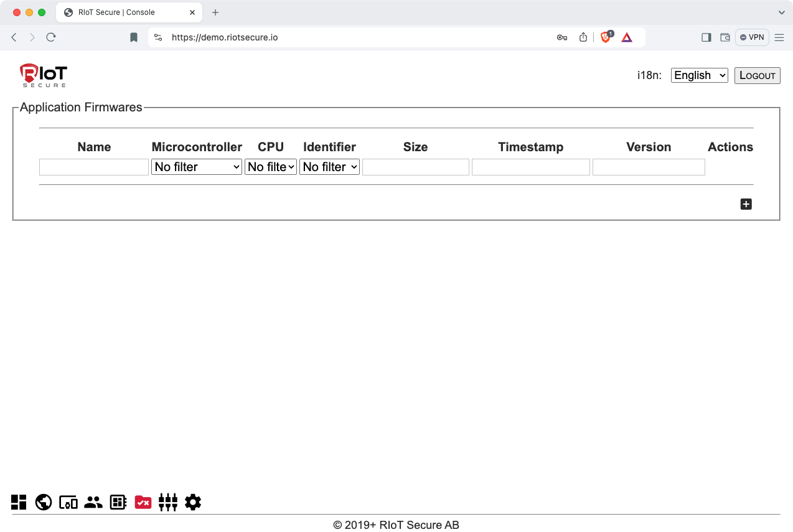Viewport: 793px width, 532px height.
Task: Toggle the Brave VPN button
Action: [752, 37]
